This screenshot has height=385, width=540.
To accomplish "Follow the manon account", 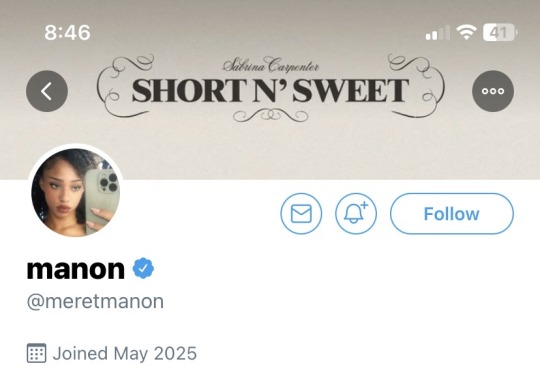I will tap(451, 214).
